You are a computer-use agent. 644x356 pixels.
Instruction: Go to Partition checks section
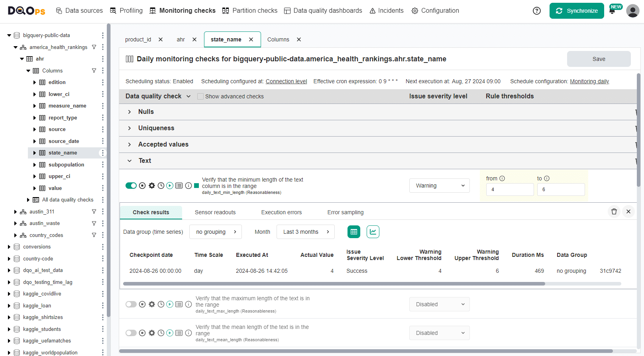pos(250,11)
